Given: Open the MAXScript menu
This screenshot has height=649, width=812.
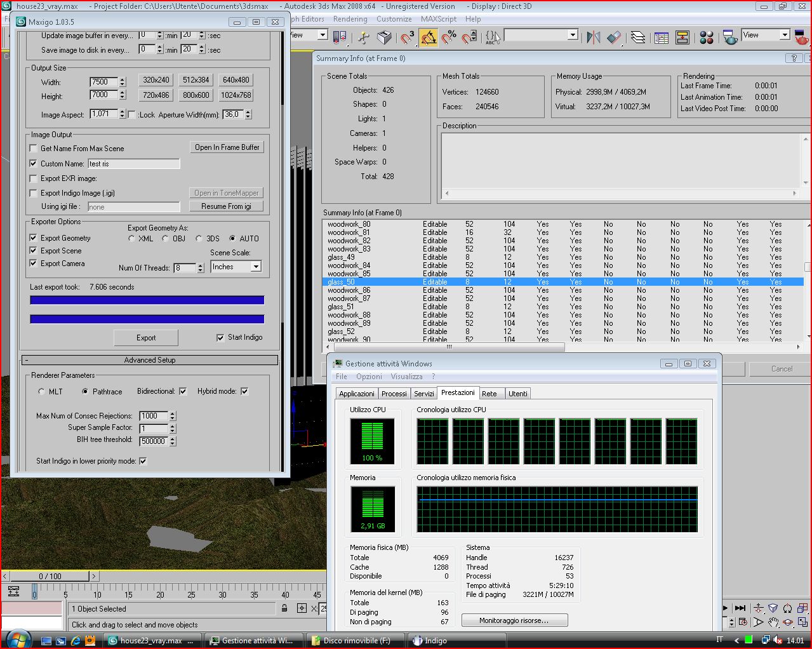Looking at the screenshot, I should point(439,19).
